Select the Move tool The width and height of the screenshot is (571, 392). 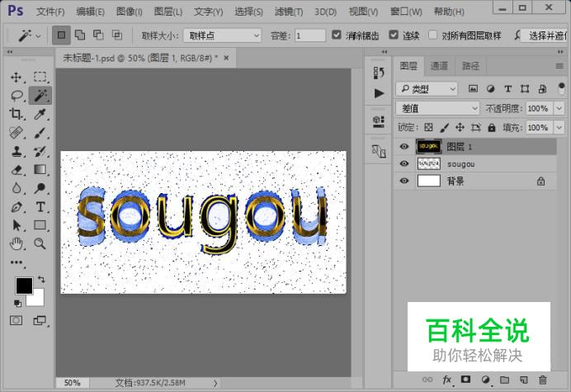click(x=17, y=78)
